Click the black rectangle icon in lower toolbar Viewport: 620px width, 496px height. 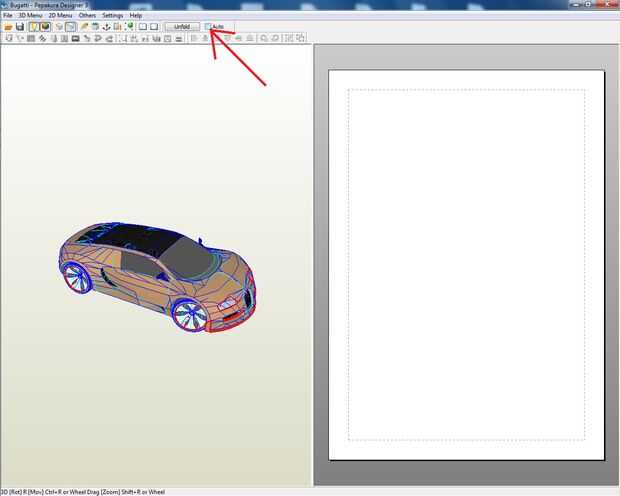coord(76,38)
